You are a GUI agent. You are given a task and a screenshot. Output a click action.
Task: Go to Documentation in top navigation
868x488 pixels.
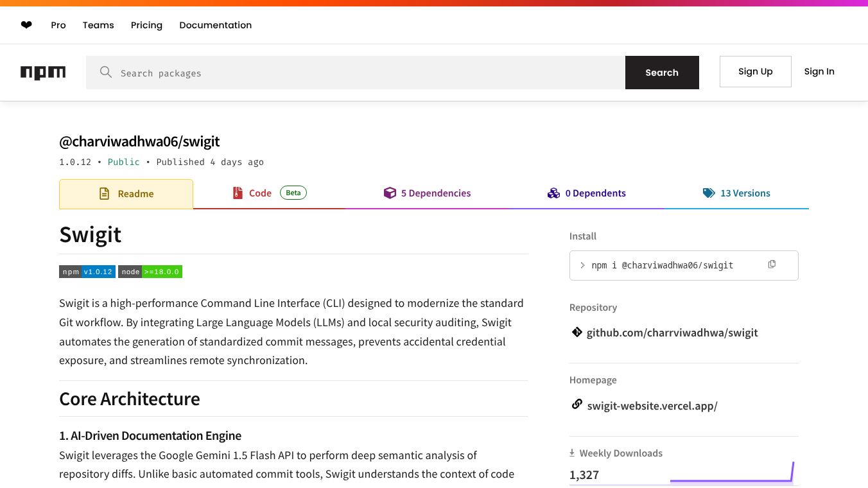click(x=215, y=25)
